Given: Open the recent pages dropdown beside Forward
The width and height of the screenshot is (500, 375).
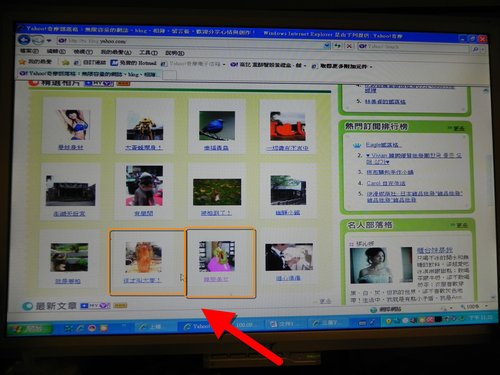Looking at the screenshot, I should (x=49, y=41).
